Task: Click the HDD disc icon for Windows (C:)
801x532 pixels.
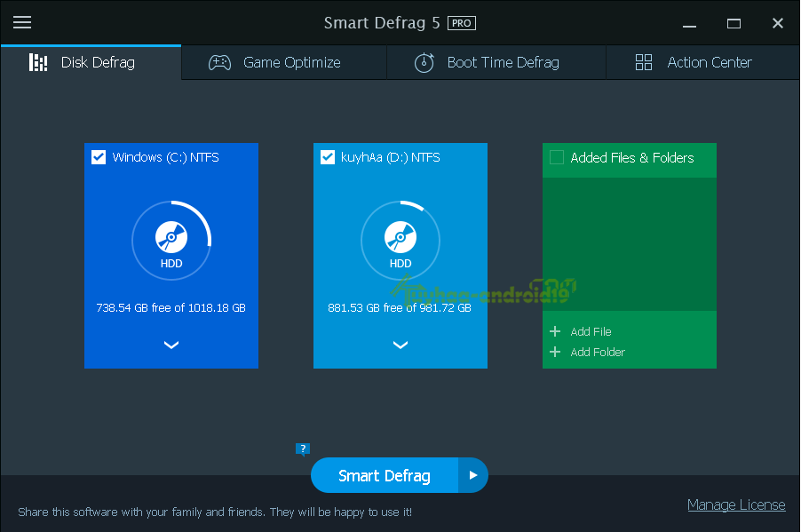Action: pyautogui.click(x=171, y=237)
